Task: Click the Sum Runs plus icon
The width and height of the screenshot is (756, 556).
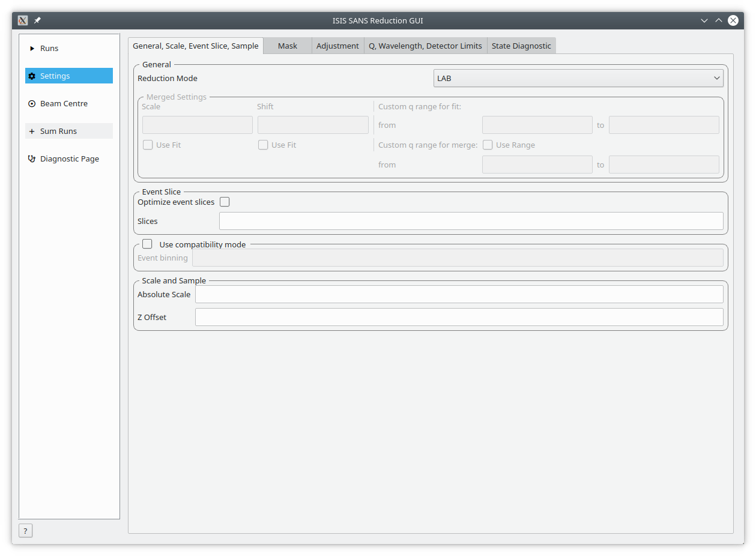Action: pos(32,131)
